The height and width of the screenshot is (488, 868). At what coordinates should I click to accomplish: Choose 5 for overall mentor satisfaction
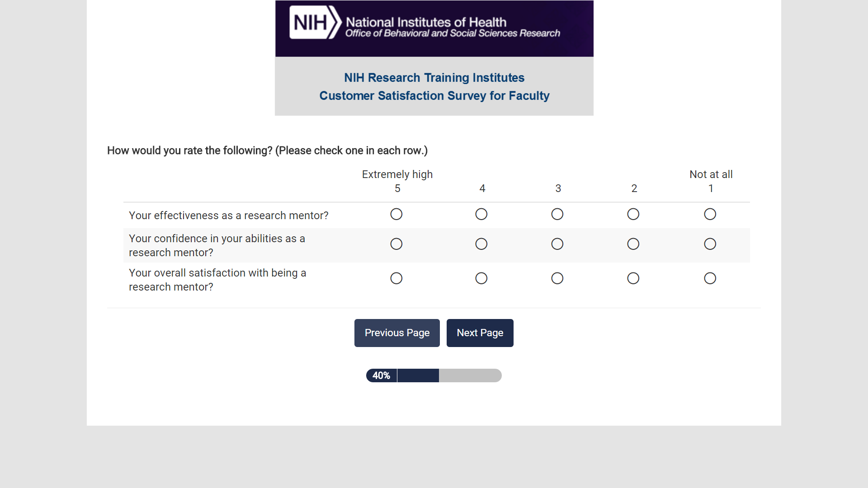tap(396, 278)
